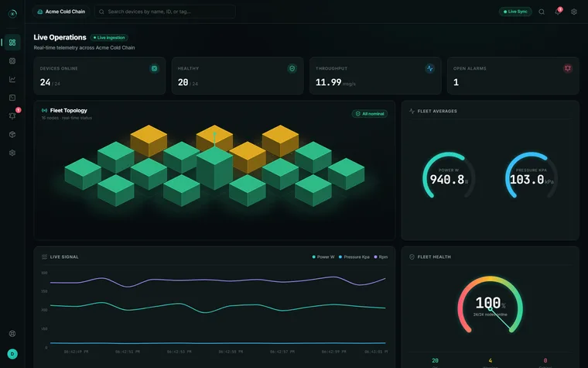Click the 24/24 nodes online label
Screen dimensions: 588x368
pos(490,315)
